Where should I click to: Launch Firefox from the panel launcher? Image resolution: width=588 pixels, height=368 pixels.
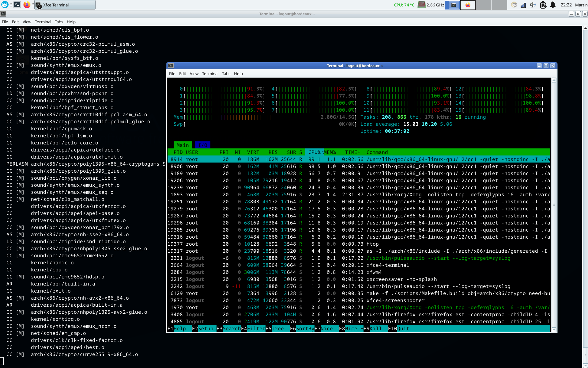[27, 5]
